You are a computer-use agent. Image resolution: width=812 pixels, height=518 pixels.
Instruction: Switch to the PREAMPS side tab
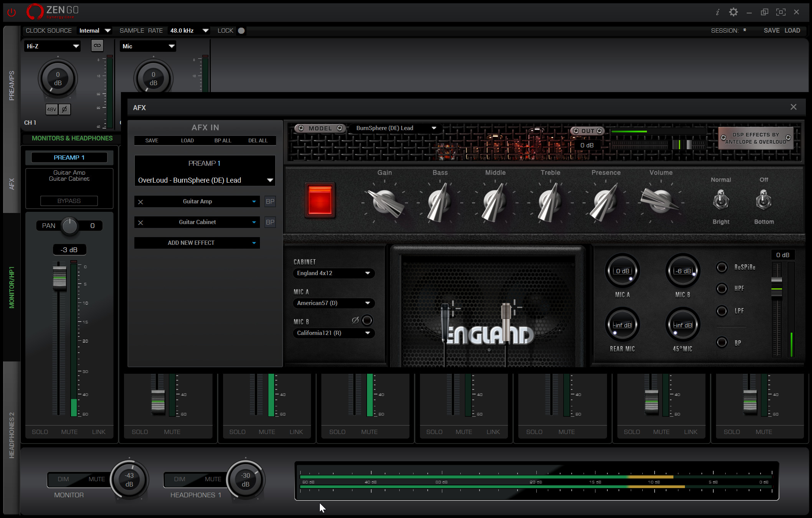12,86
